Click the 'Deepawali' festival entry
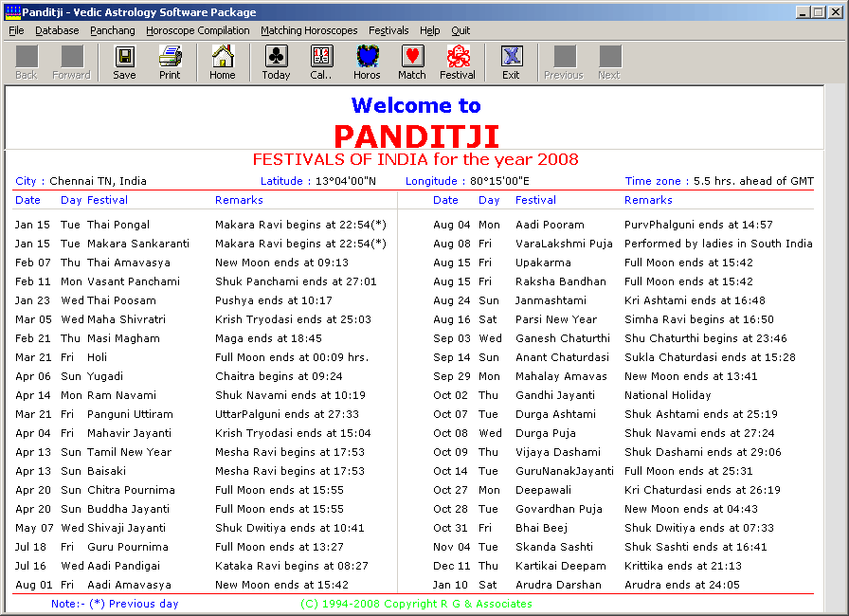Screen dimensions: 849x616 (543, 490)
